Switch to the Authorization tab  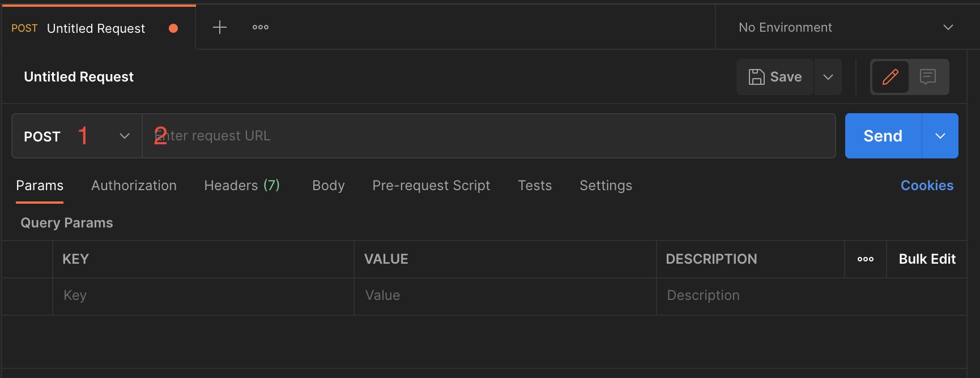(x=134, y=186)
